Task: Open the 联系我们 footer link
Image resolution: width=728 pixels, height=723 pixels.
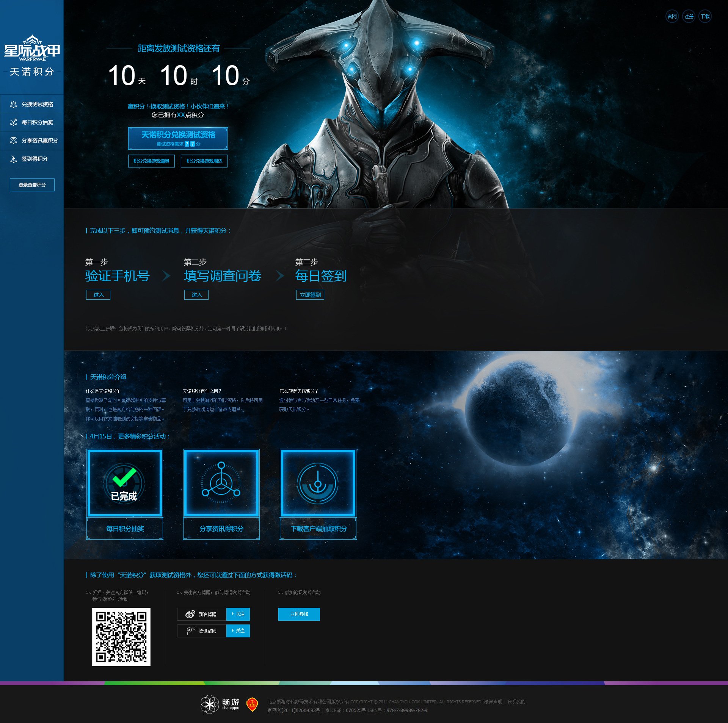Action: click(516, 702)
